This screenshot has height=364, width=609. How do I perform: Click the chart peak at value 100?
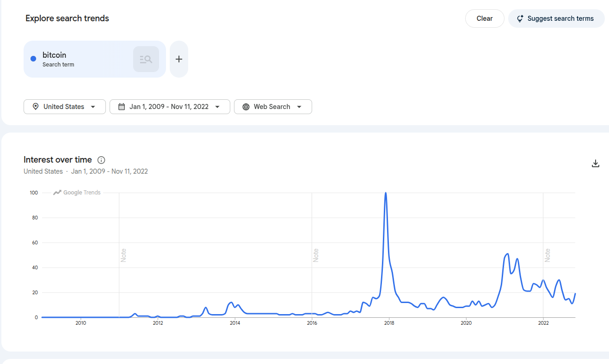386,193
